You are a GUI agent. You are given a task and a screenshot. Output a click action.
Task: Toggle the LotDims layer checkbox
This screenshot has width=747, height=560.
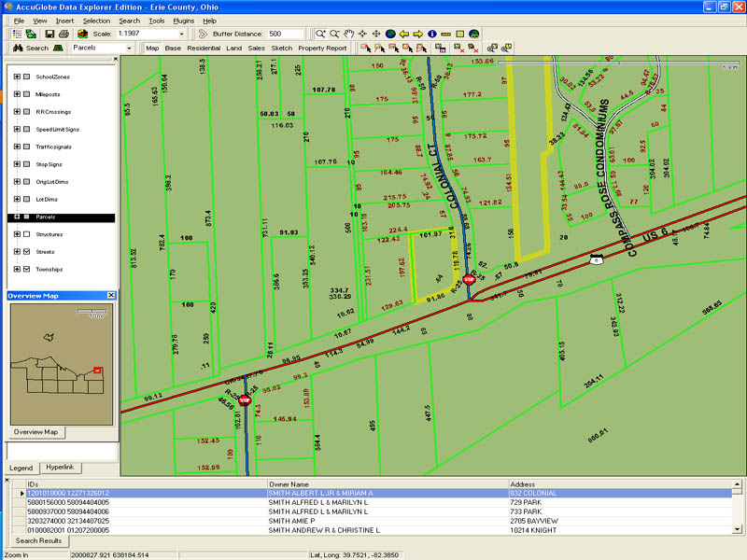[x=27, y=199]
